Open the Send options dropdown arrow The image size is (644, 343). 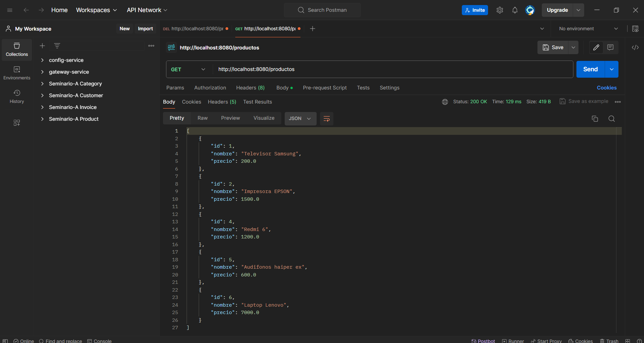pyautogui.click(x=612, y=69)
